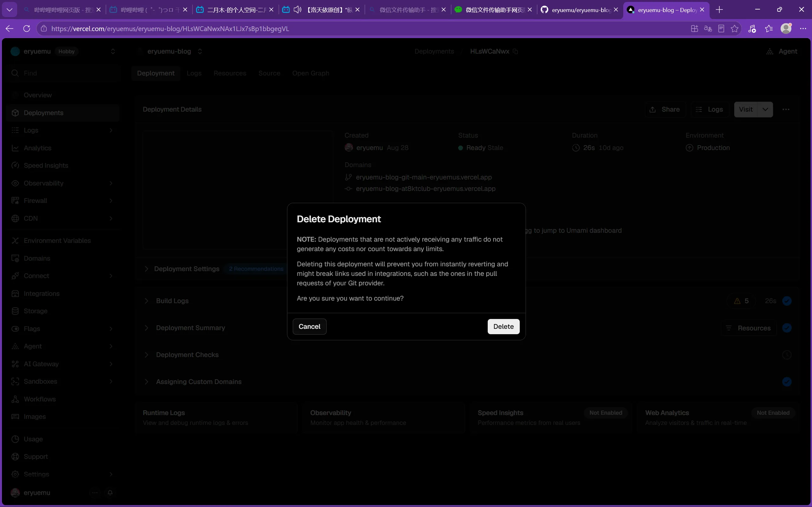Go back with the browser back arrow
Image resolution: width=812 pixels, height=507 pixels.
[x=10, y=29]
